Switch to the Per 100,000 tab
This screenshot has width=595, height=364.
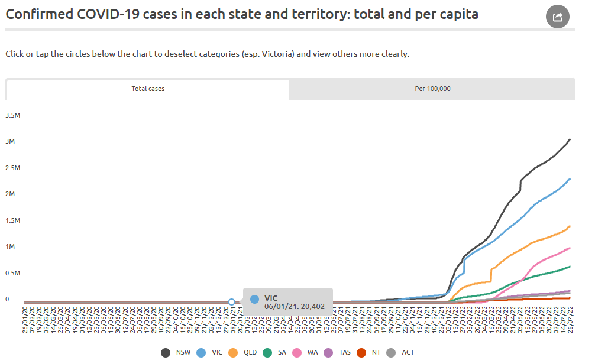[x=432, y=89]
